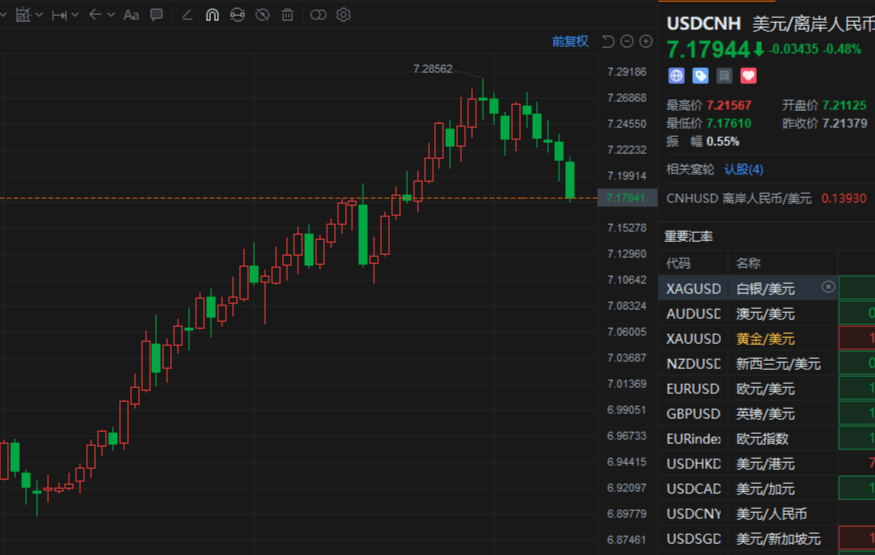The width and height of the screenshot is (875, 555).
Task: Select the trend line drawing tool
Action: click(186, 15)
